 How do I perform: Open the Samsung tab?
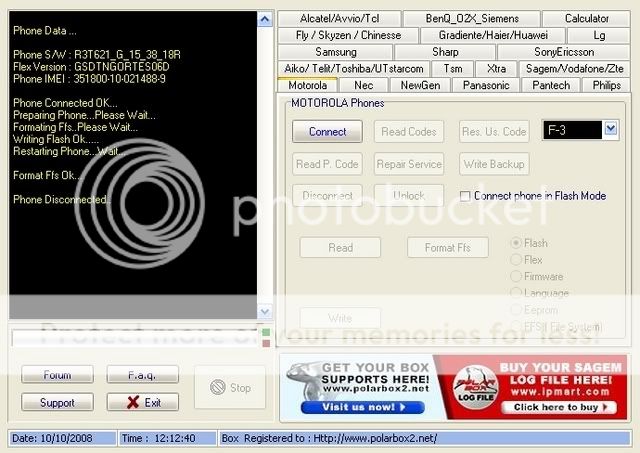point(336,52)
